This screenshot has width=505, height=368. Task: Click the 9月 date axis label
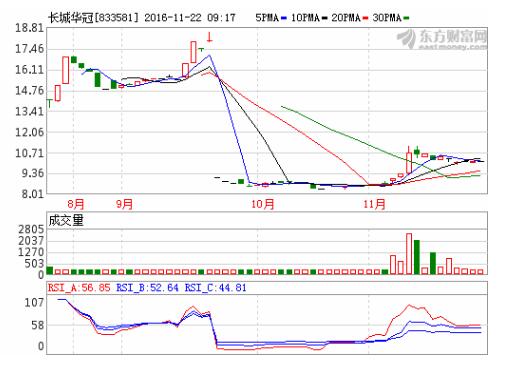(124, 204)
